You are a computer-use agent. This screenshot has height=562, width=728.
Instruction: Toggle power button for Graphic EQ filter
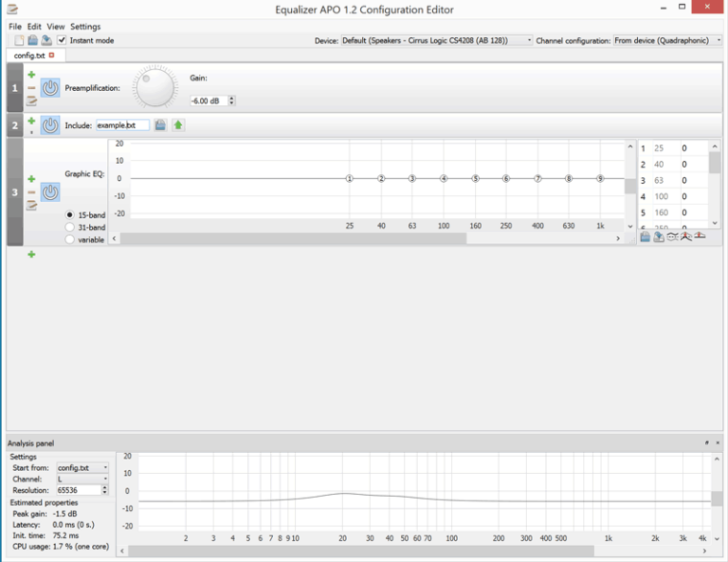point(50,192)
